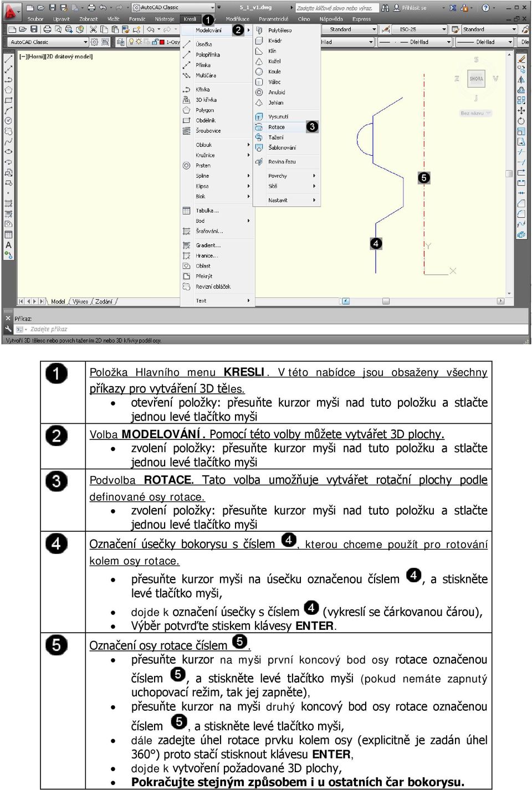
Task: Click the Exchange X icon in title bar
Action: tap(453, 8)
